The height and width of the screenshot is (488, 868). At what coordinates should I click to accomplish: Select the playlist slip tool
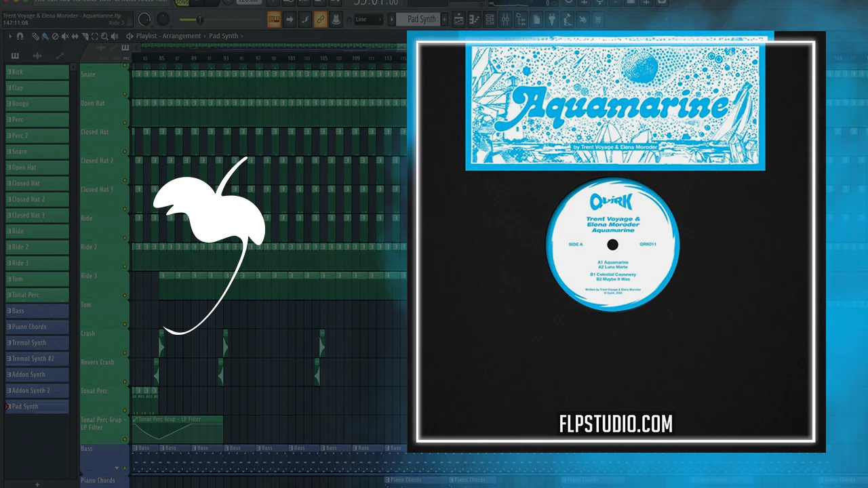tap(75, 36)
